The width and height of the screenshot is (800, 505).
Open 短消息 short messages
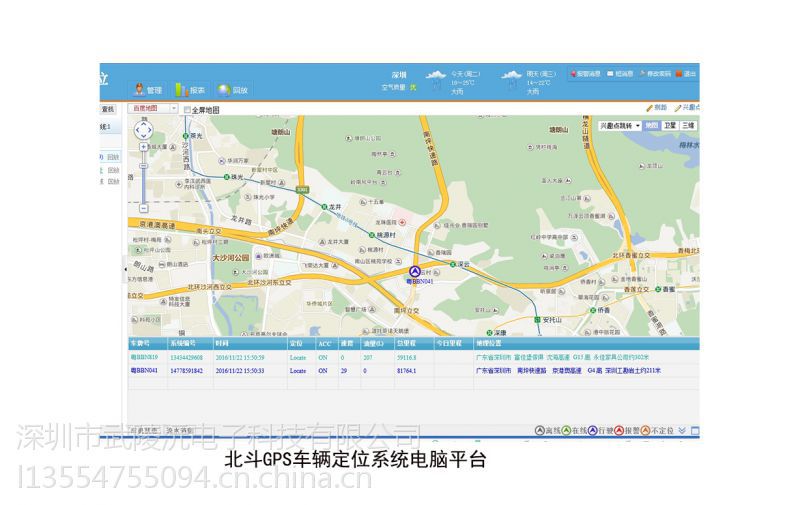click(620, 74)
